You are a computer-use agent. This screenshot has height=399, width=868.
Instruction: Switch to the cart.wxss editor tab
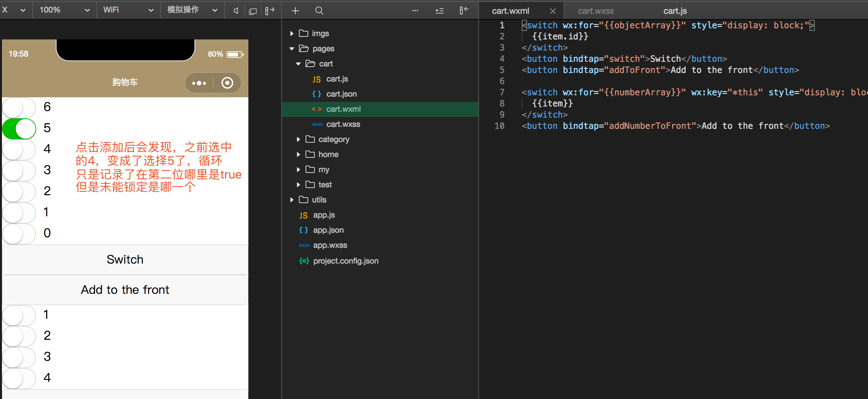coord(595,11)
